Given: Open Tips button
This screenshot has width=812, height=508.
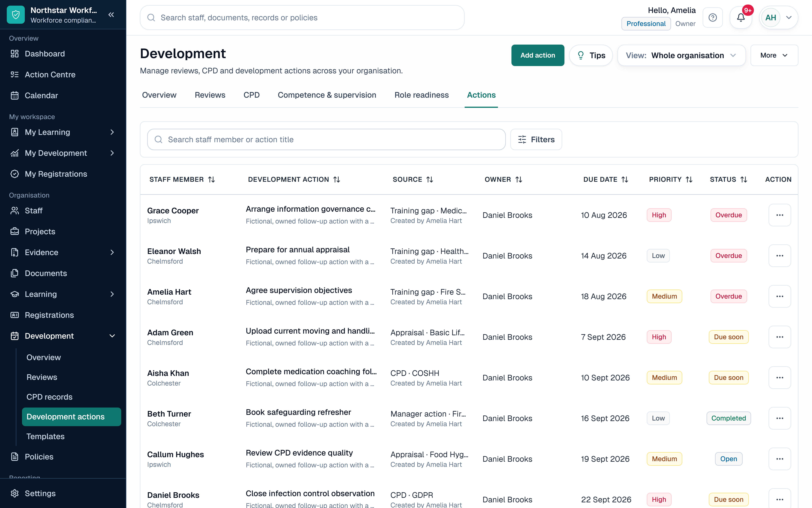Looking at the screenshot, I should coord(591,55).
